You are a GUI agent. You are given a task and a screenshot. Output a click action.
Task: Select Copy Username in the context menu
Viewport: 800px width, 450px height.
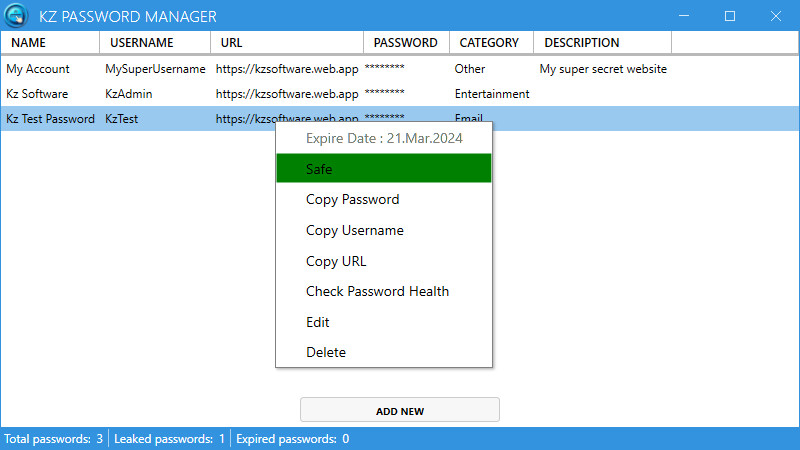(x=354, y=230)
